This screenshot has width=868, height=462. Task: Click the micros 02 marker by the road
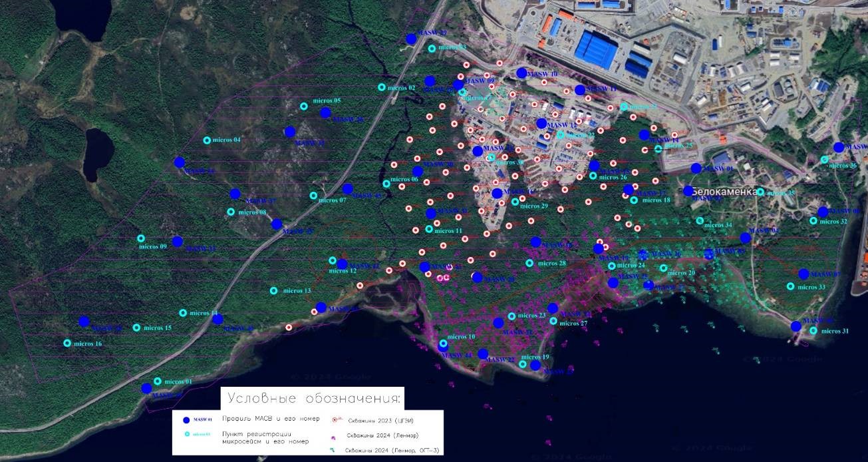(382, 87)
